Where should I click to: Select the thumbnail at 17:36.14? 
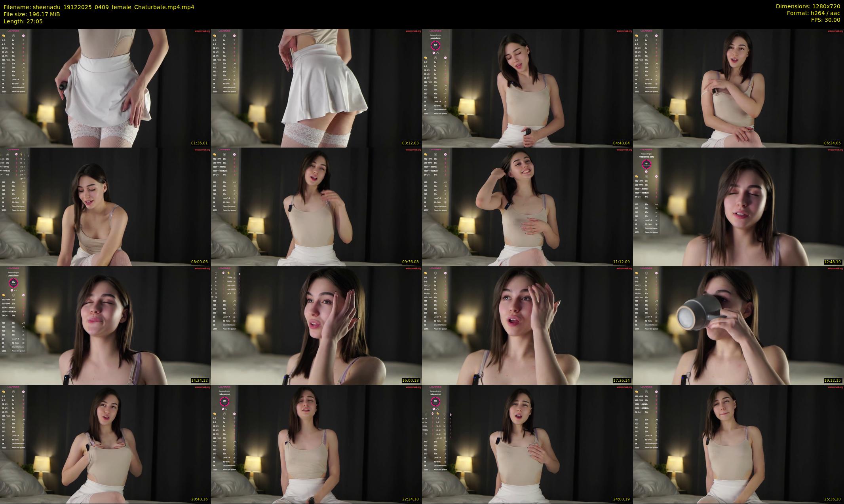(527, 325)
